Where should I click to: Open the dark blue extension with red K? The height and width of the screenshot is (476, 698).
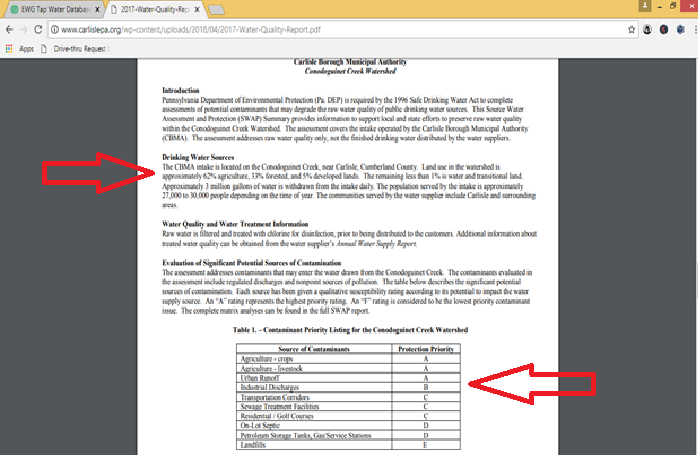click(x=664, y=30)
